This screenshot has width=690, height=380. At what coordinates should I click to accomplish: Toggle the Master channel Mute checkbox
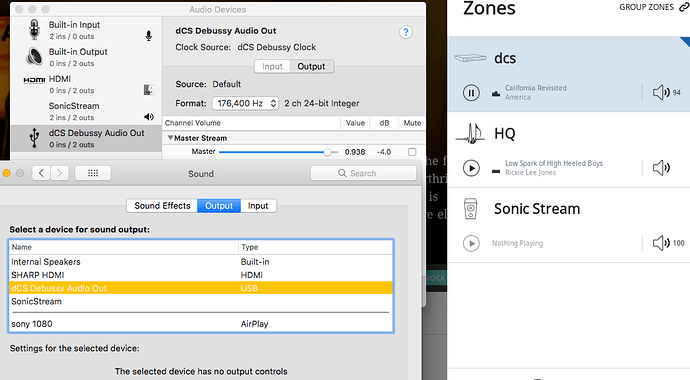pyautogui.click(x=412, y=152)
